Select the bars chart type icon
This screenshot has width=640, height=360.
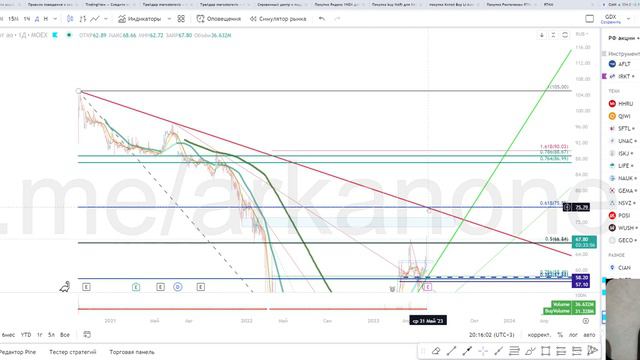[x=82, y=19]
